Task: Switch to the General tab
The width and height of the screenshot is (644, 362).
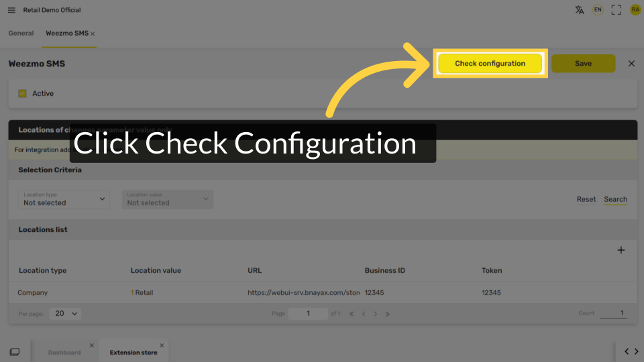Action: [21, 34]
